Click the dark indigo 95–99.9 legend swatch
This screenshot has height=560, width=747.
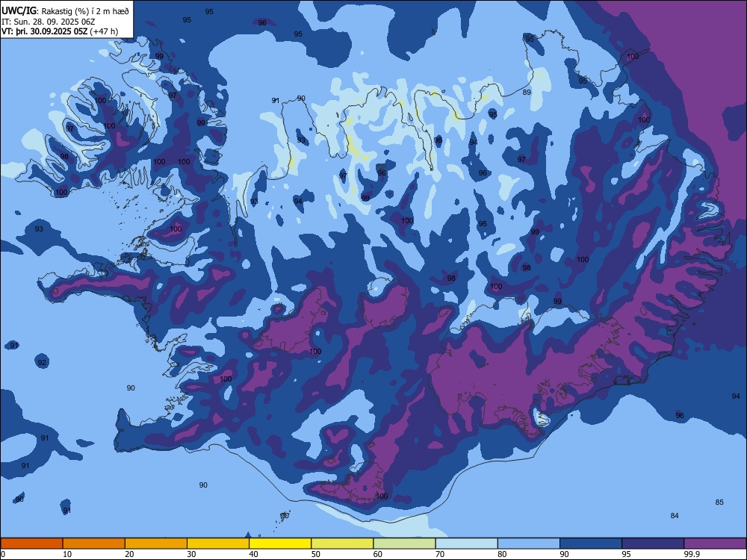tap(653, 544)
